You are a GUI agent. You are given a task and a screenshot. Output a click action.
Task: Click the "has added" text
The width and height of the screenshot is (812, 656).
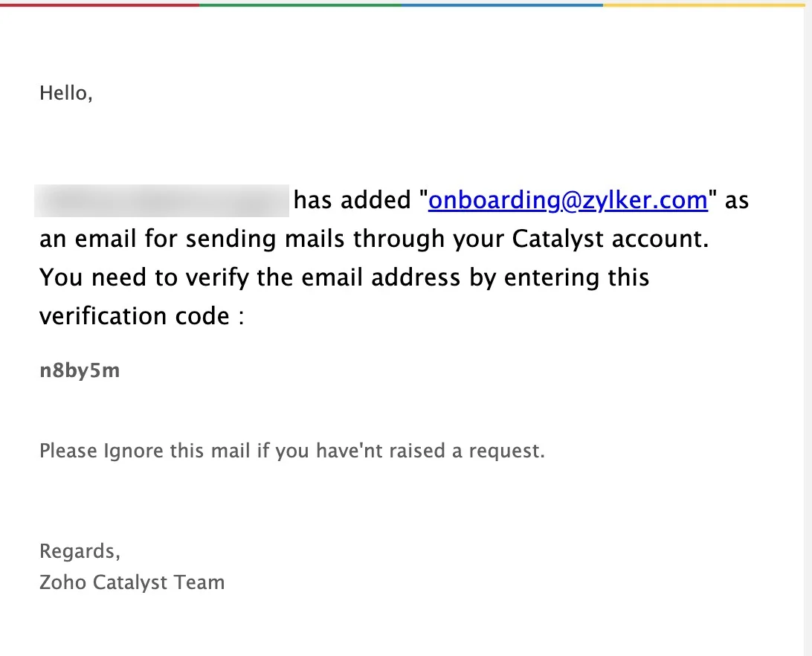pyautogui.click(x=352, y=201)
